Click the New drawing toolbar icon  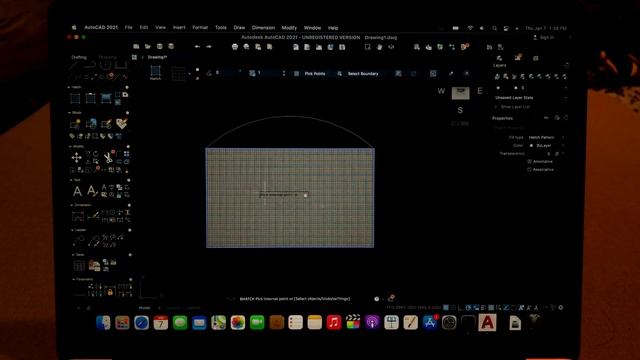point(136,47)
